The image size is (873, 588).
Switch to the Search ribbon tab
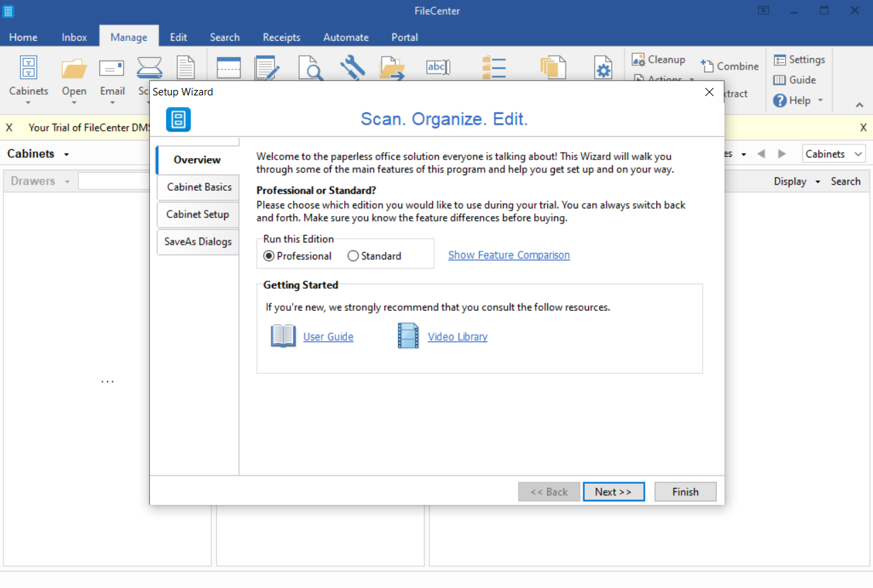click(225, 37)
